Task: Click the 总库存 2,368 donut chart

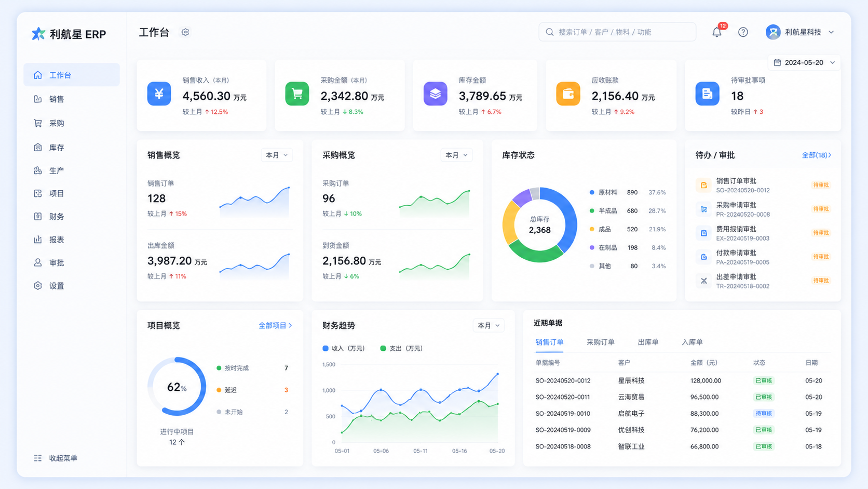Action: point(539,224)
